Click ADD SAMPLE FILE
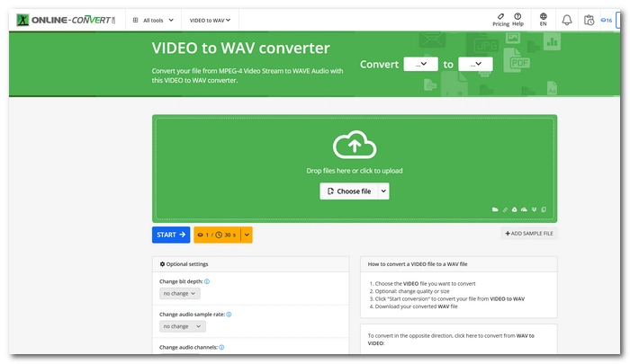The width and height of the screenshot is (630, 364). tap(529, 233)
